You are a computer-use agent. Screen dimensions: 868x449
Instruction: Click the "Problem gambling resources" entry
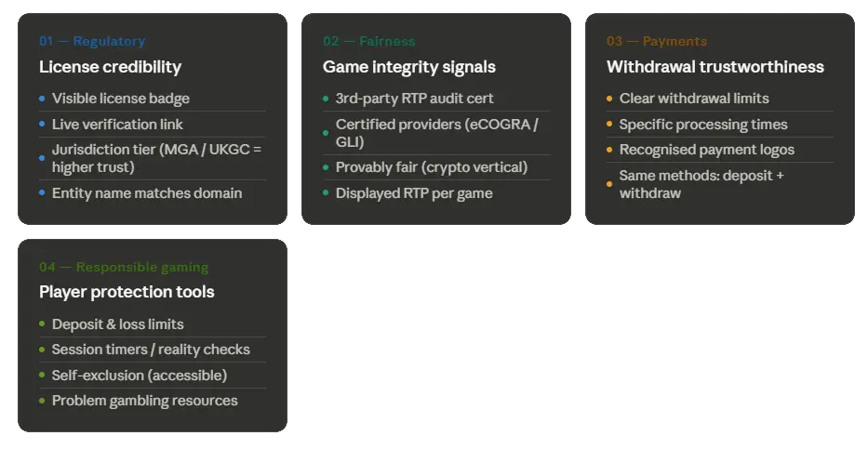(x=144, y=401)
